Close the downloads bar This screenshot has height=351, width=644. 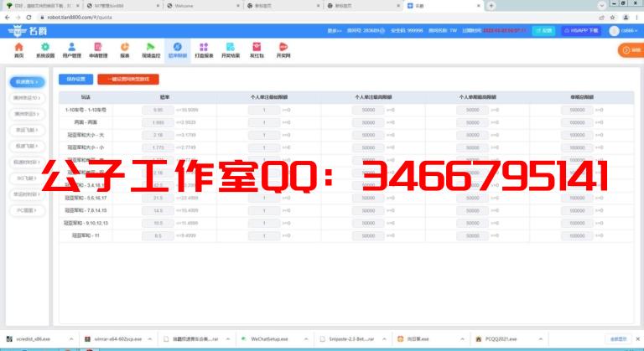pyautogui.click(x=637, y=339)
